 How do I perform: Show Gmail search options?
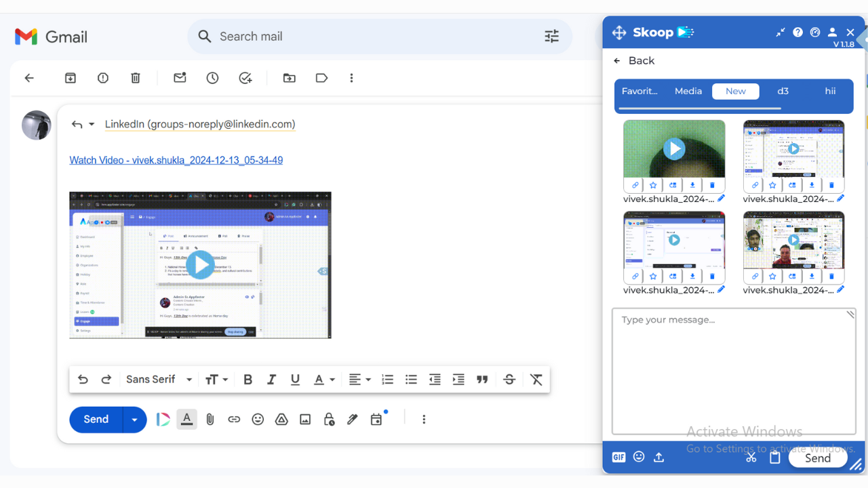tap(552, 37)
